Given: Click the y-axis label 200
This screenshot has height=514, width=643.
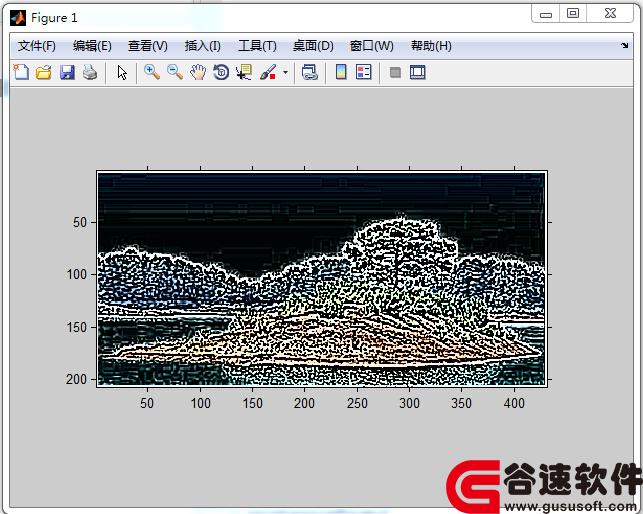Looking at the screenshot, I should (77, 379).
